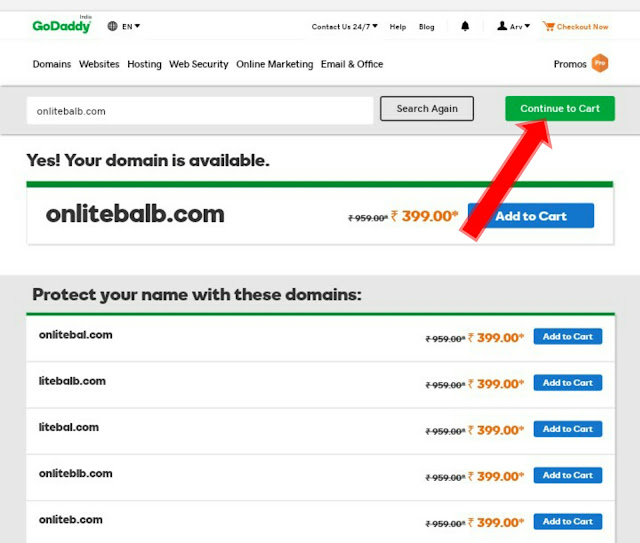640x543 pixels.
Task: Click the 399.00 price for litebal.com
Action: click(x=496, y=430)
